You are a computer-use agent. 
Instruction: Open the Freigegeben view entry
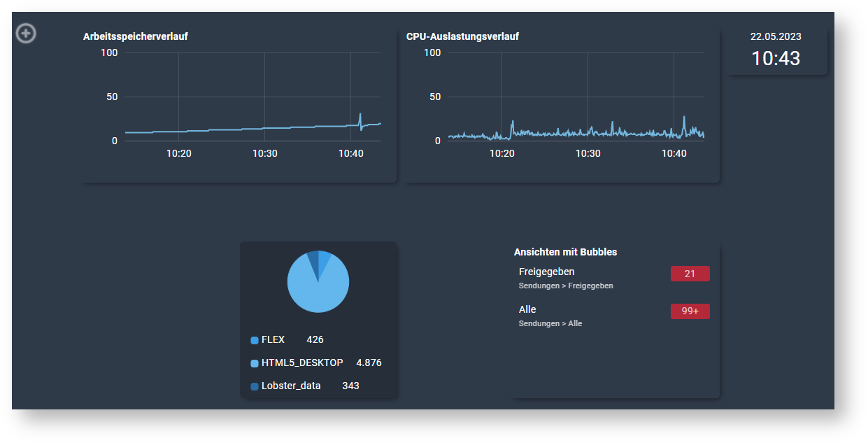click(546, 272)
